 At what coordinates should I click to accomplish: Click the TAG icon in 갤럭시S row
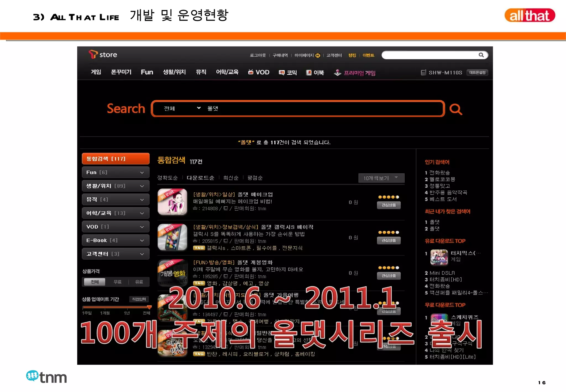click(199, 248)
